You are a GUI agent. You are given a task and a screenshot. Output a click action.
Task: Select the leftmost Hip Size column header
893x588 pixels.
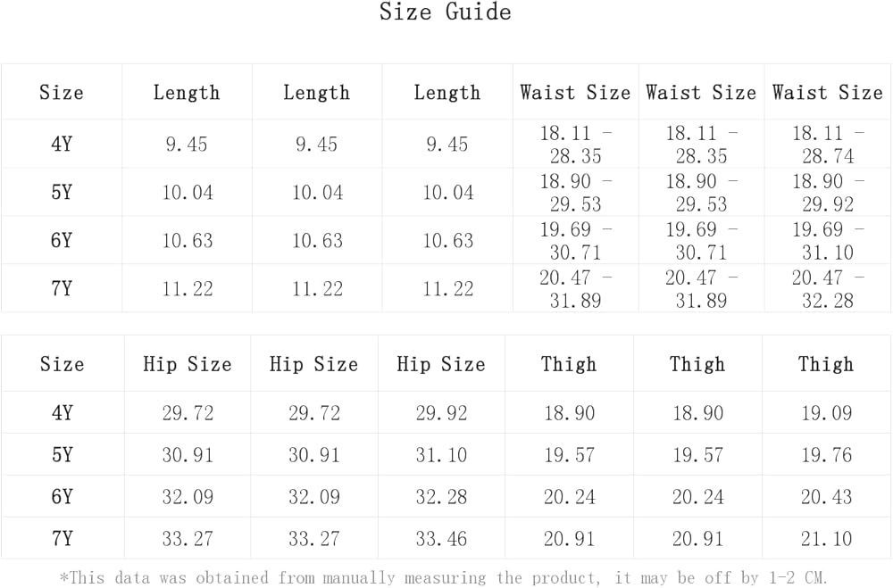pyautogui.click(x=188, y=365)
